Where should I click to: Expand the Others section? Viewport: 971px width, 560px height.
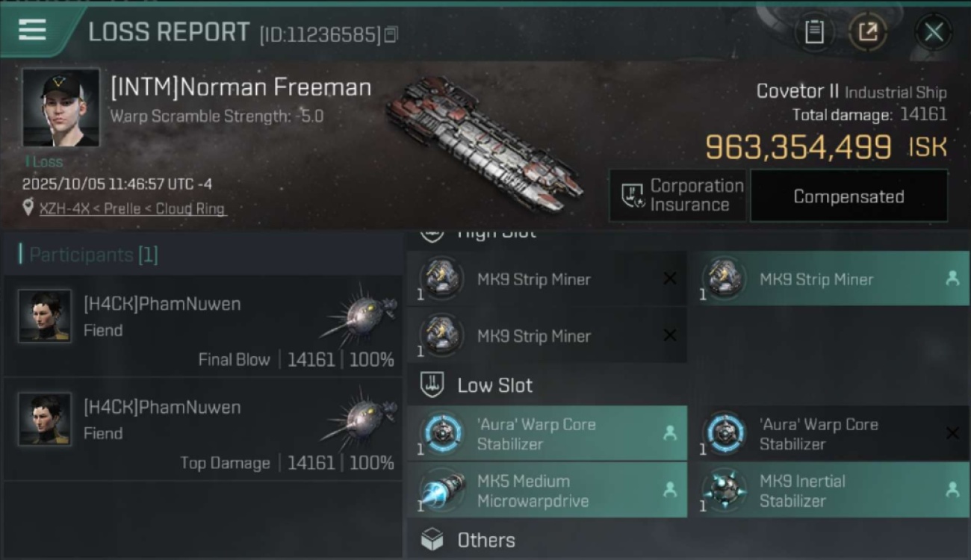485,540
